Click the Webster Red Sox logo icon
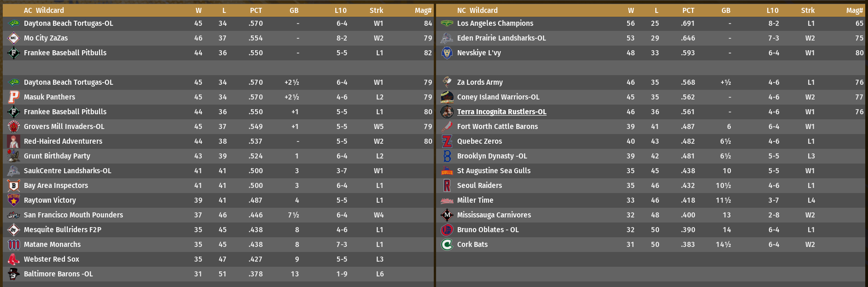 [14, 259]
